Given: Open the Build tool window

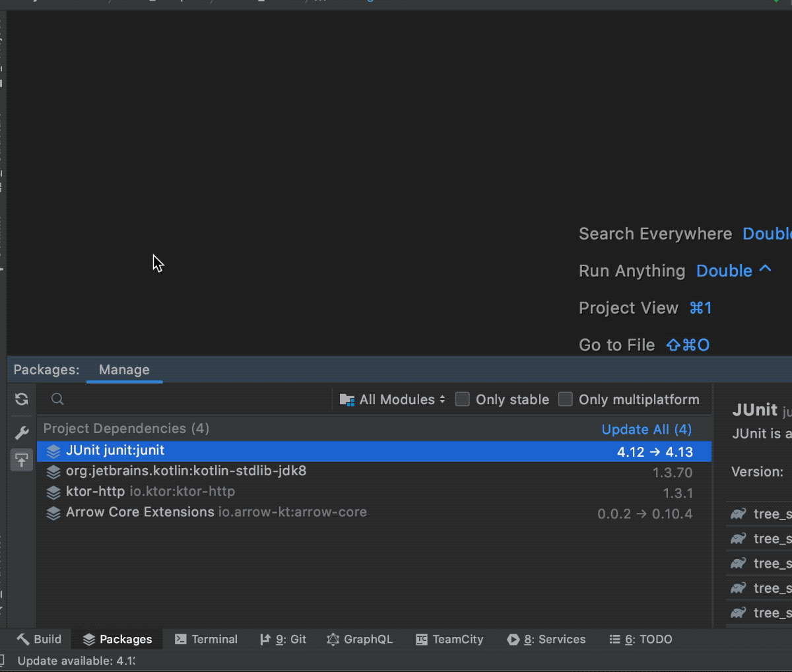Looking at the screenshot, I should pos(39,639).
